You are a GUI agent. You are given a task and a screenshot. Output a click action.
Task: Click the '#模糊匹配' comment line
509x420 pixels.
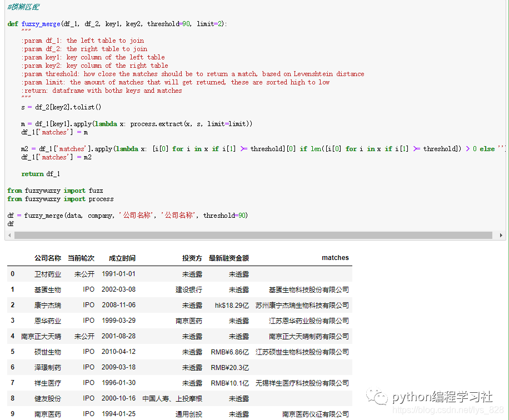point(23,7)
